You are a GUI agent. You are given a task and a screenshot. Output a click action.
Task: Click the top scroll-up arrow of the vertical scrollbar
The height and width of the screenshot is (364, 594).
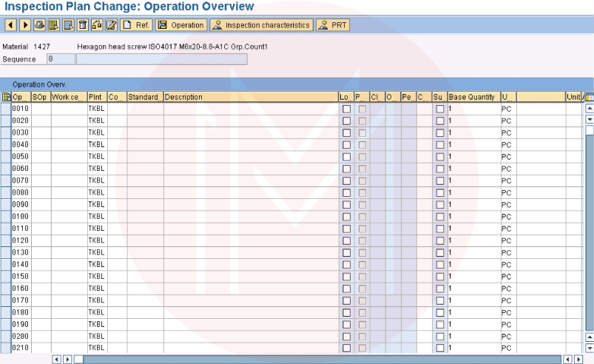pyautogui.click(x=590, y=108)
